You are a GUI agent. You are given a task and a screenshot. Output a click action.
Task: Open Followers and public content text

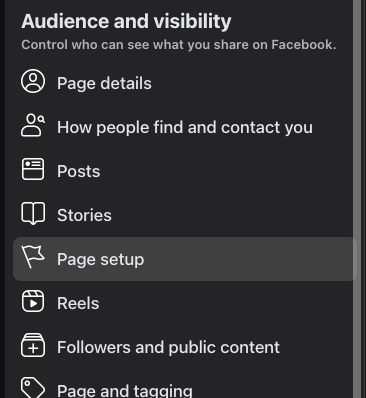(x=168, y=347)
